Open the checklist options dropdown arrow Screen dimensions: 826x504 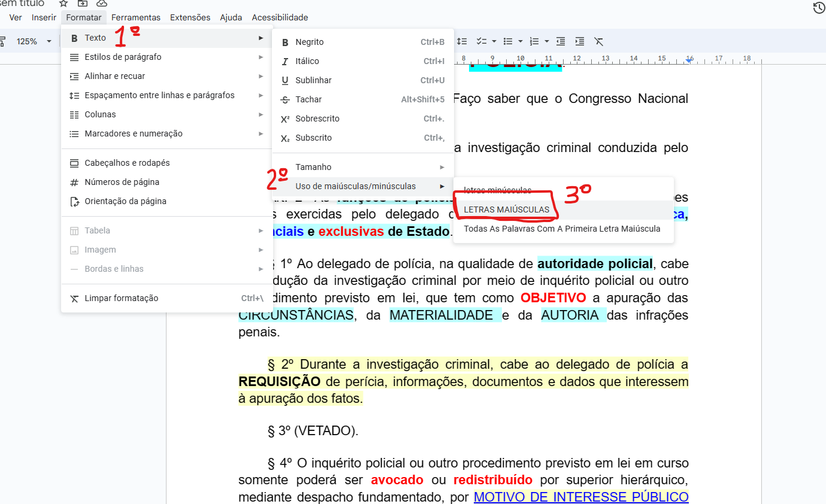(494, 41)
